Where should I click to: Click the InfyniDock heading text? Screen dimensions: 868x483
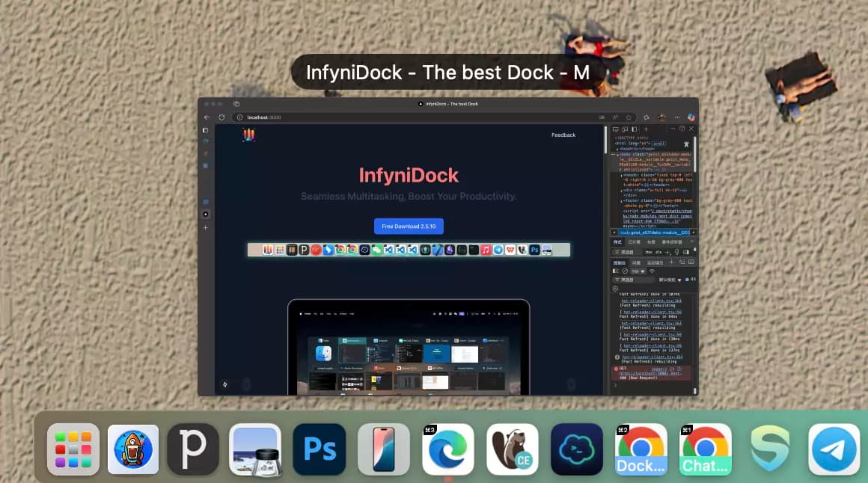409,176
